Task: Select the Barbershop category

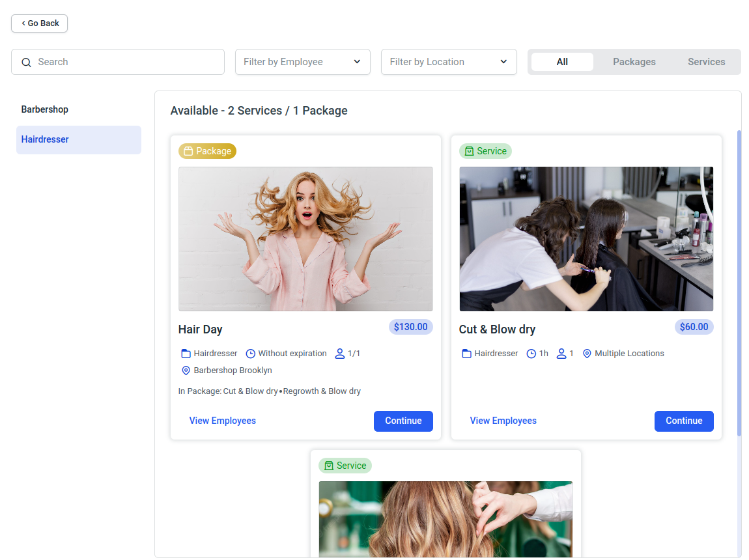Action: click(45, 109)
